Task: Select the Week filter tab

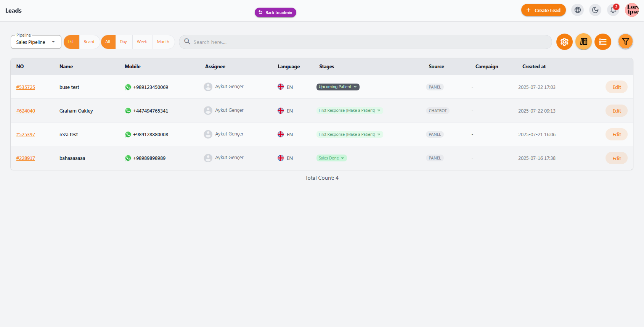Action: pos(142,42)
